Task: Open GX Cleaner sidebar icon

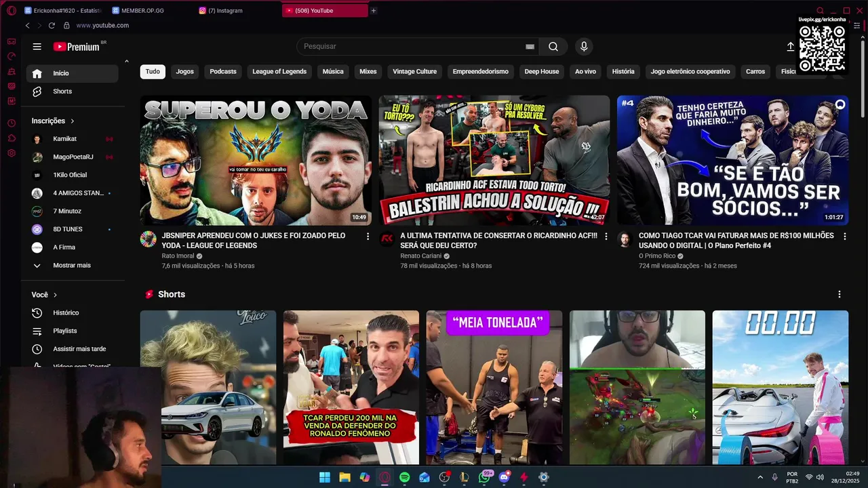Action: tap(12, 71)
